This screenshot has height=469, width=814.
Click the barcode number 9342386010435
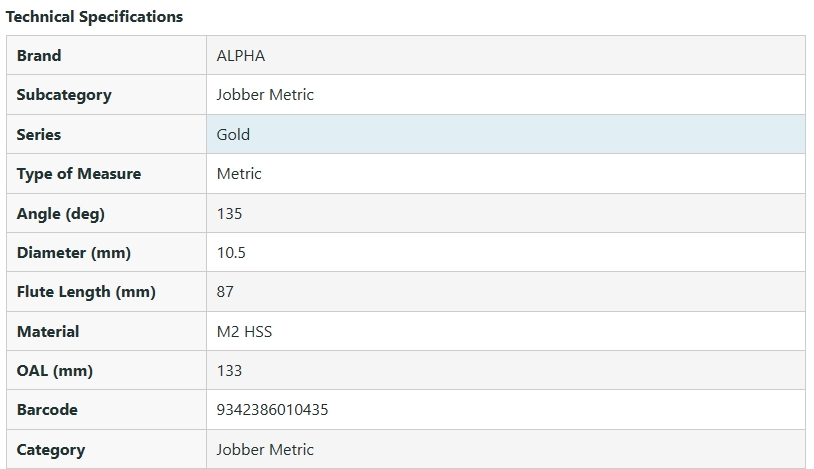coord(272,410)
